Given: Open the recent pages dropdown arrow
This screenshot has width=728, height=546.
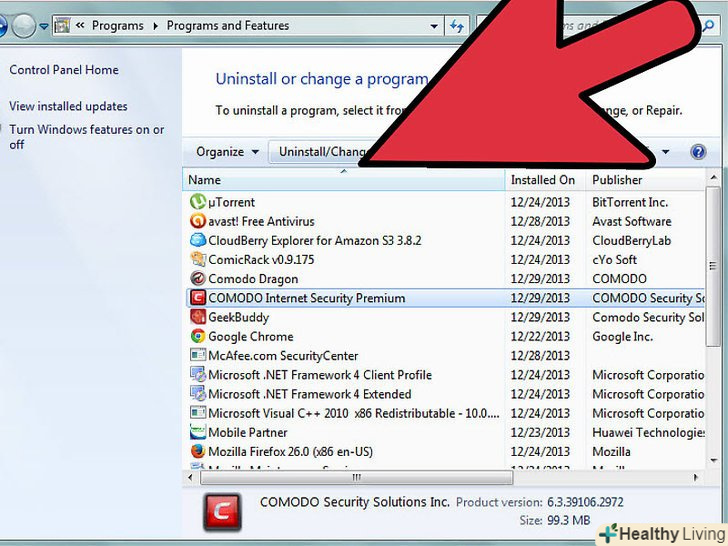Looking at the screenshot, I should [x=44, y=26].
